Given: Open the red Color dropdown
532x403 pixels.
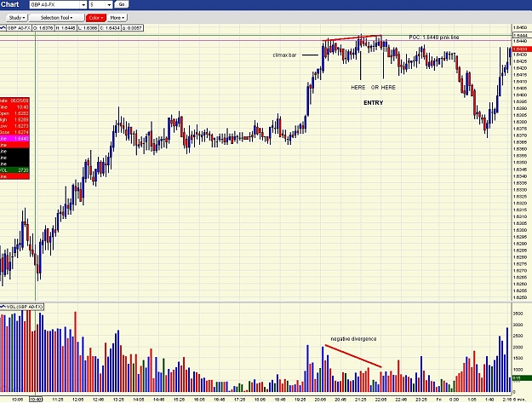Looking at the screenshot, I should 96,18.
